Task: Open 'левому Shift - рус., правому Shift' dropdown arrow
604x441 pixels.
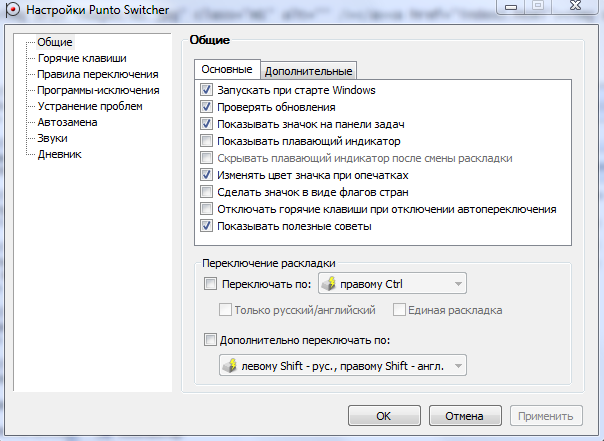Action: pyautogui.click(x=458, y=366)
